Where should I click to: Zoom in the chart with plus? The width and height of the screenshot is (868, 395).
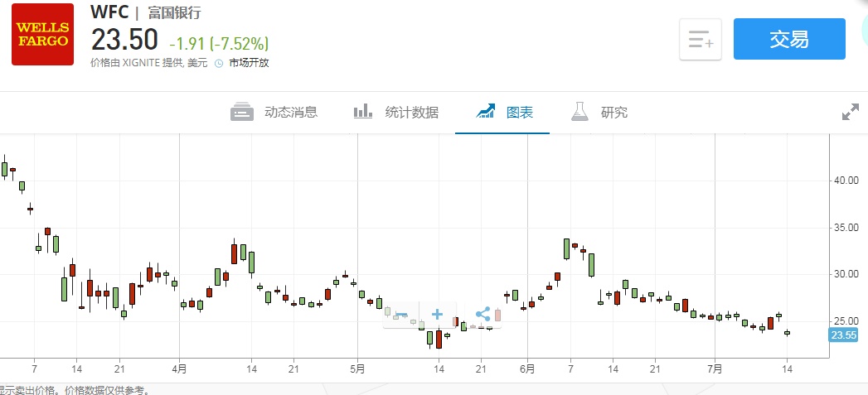coord(438,315)
